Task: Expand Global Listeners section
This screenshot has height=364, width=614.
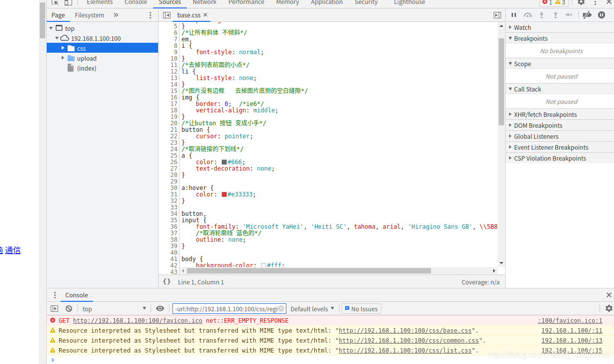Action: click(x=560, y=136)
